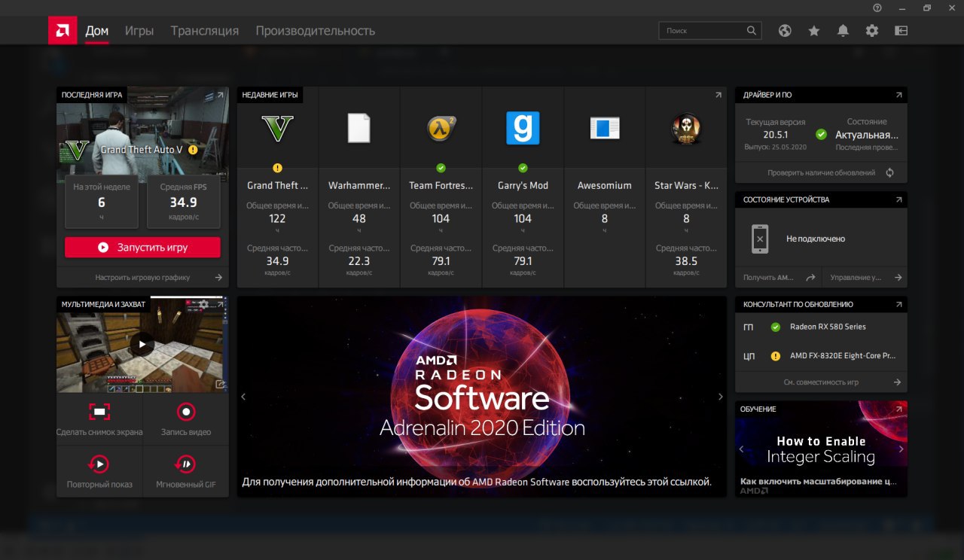Switch to the Игры tab

coord(139,31)
